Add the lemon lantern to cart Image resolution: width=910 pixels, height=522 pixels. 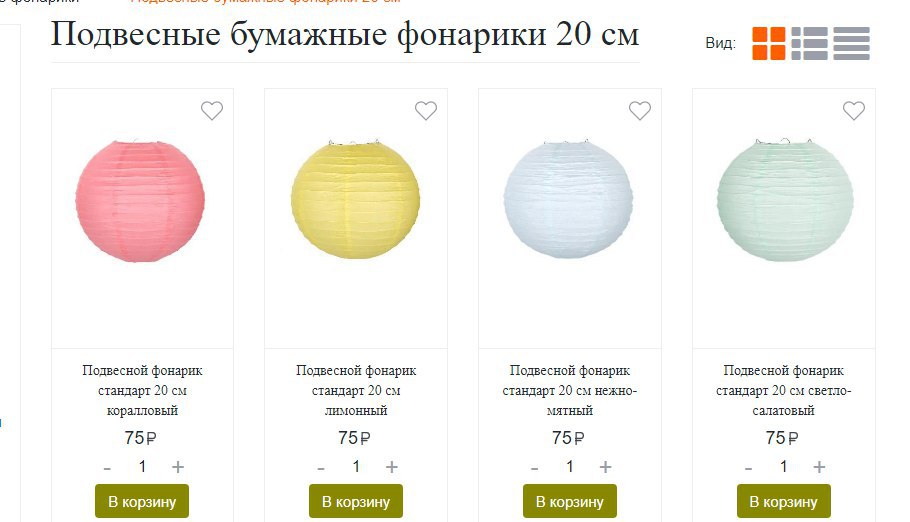(x=356, y=501)
